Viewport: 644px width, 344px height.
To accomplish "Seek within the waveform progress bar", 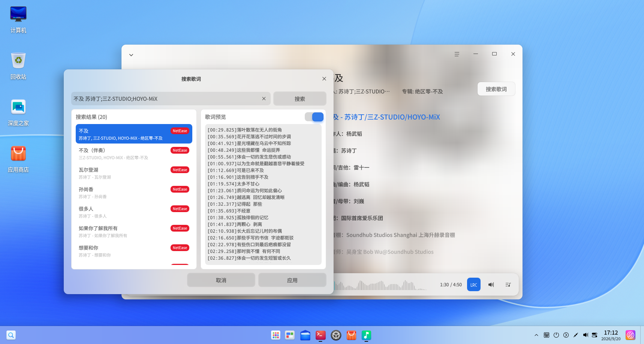I will click(380, 285).
